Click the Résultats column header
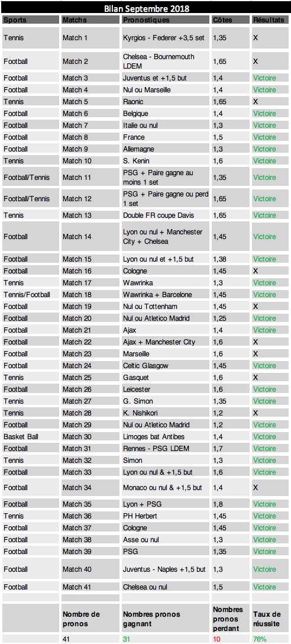 pyautogui.click(x=270, y=20)
